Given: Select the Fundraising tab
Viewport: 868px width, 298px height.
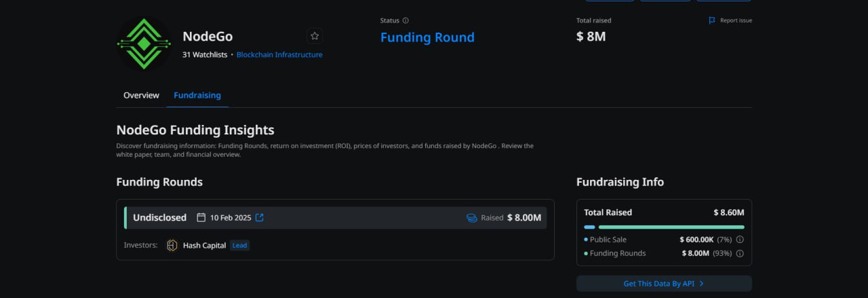Looking at the screenshot, I should [197, 95].
